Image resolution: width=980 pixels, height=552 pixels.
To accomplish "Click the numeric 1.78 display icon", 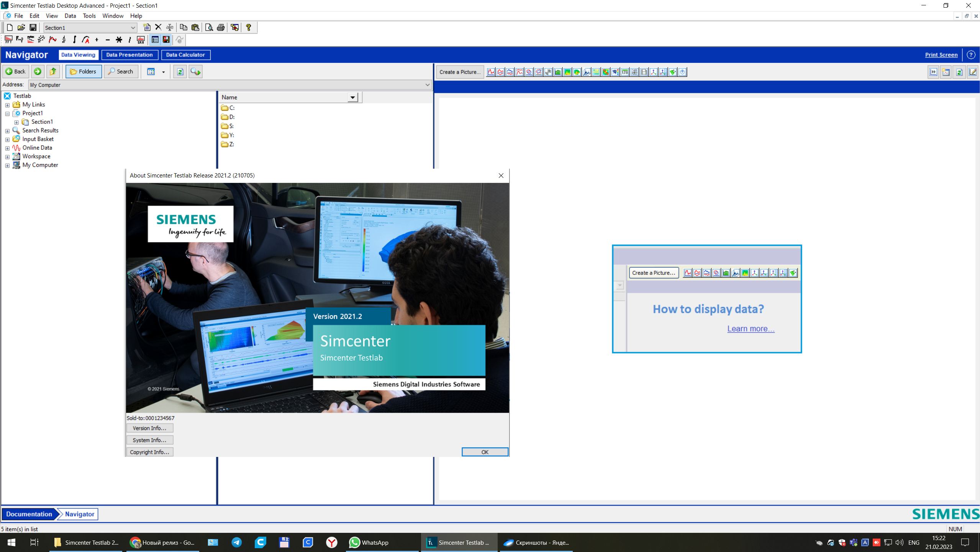I will point(625,72).
